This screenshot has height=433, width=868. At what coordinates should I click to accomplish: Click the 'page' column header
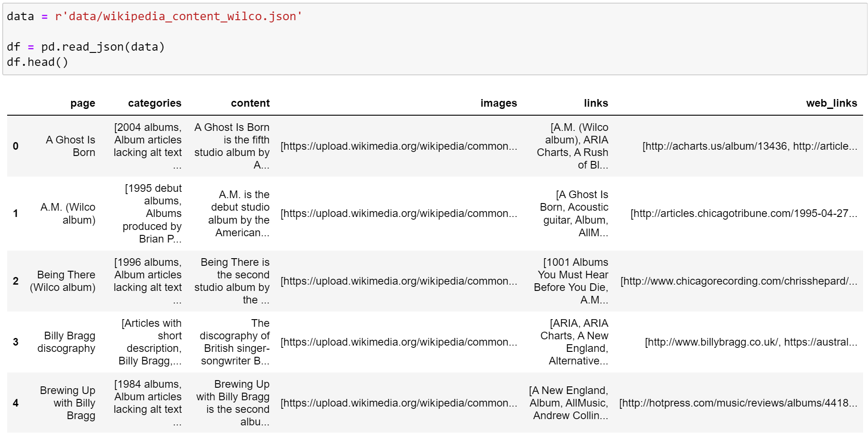pyautogui.click(x=82, y=103)
